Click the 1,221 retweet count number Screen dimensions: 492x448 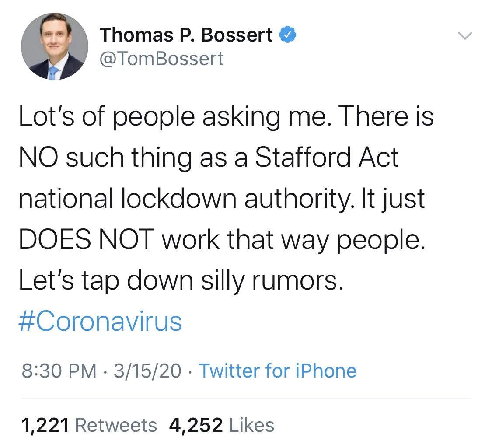click(45, 425)
